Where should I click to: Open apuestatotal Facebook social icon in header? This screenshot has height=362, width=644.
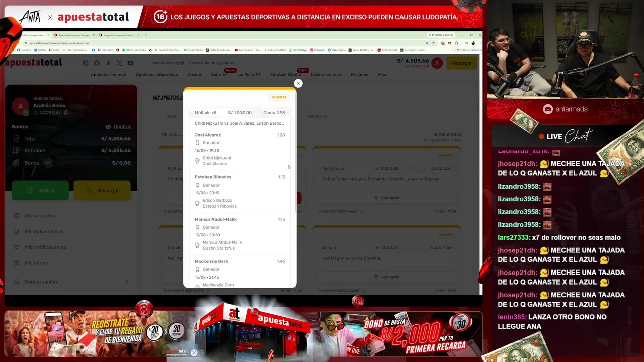tap(97, 63)
